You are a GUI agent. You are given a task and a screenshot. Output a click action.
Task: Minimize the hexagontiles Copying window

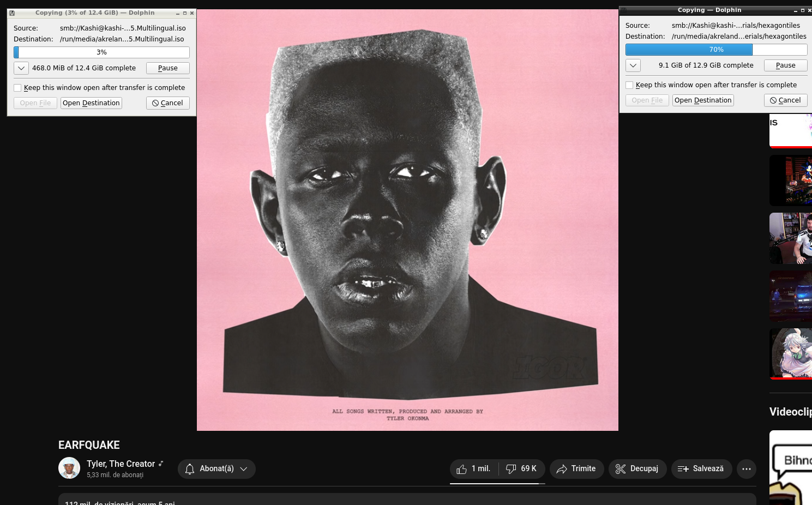796,10
